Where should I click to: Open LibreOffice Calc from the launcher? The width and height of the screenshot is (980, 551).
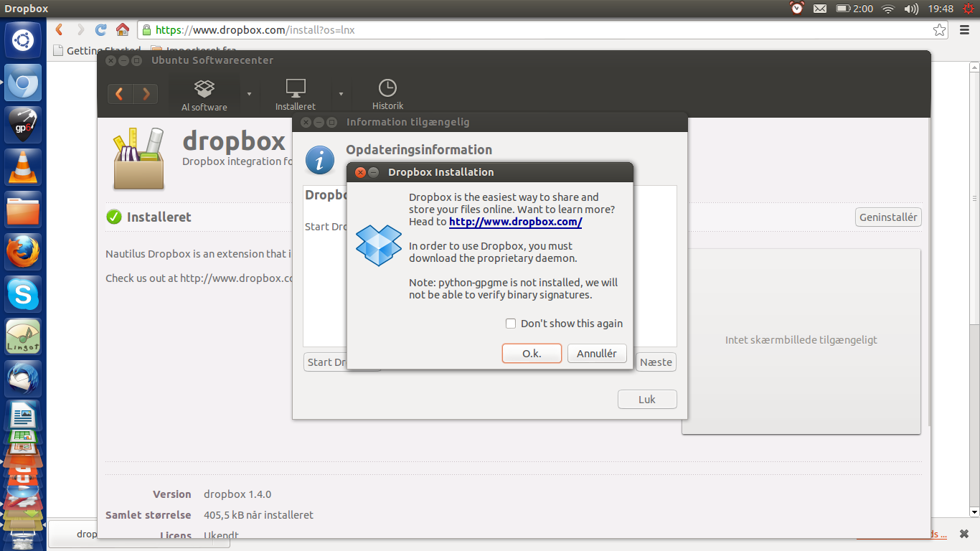tap(23, 437)
